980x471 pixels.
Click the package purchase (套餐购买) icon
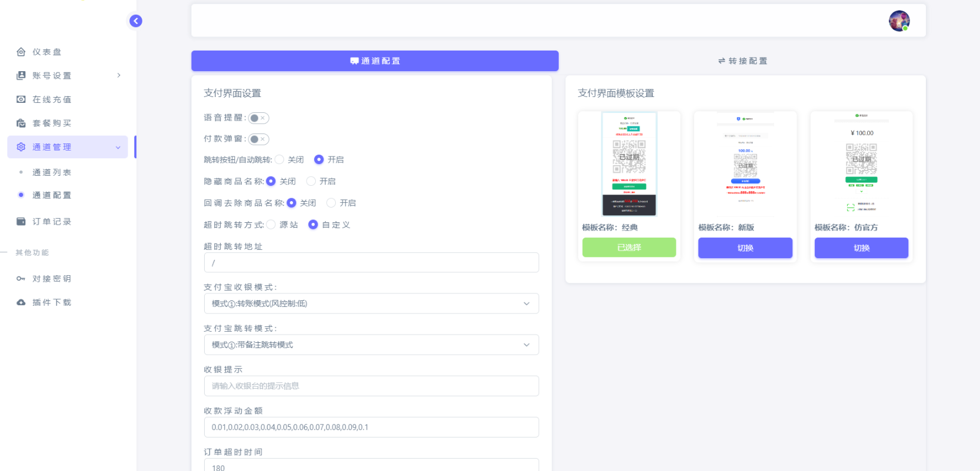pyautogui.click(x=21, y=123)
